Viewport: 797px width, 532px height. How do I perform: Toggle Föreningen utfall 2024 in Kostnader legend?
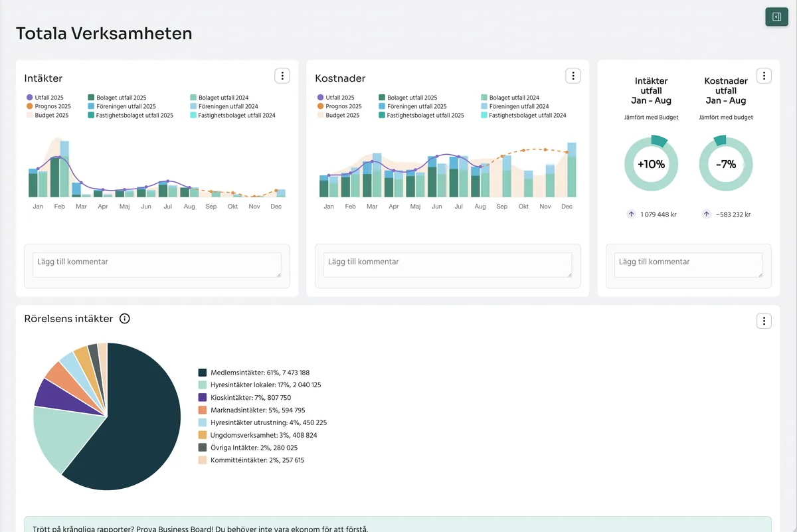pyautogui.click(x=515, y=106)
